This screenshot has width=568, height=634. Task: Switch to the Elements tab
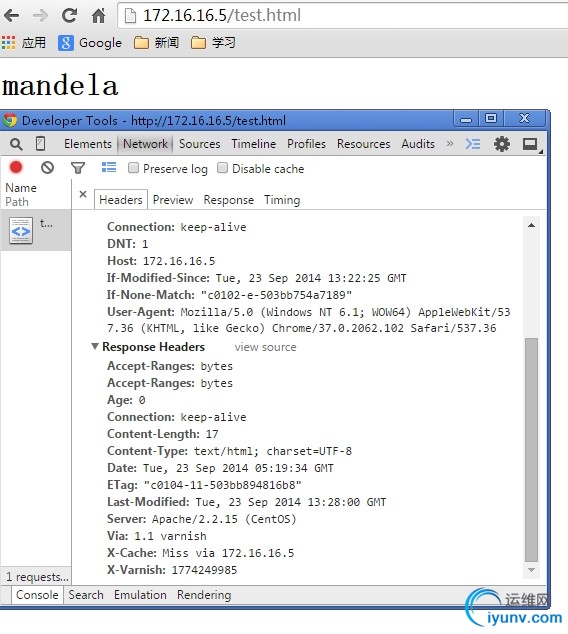click(88, 144)
